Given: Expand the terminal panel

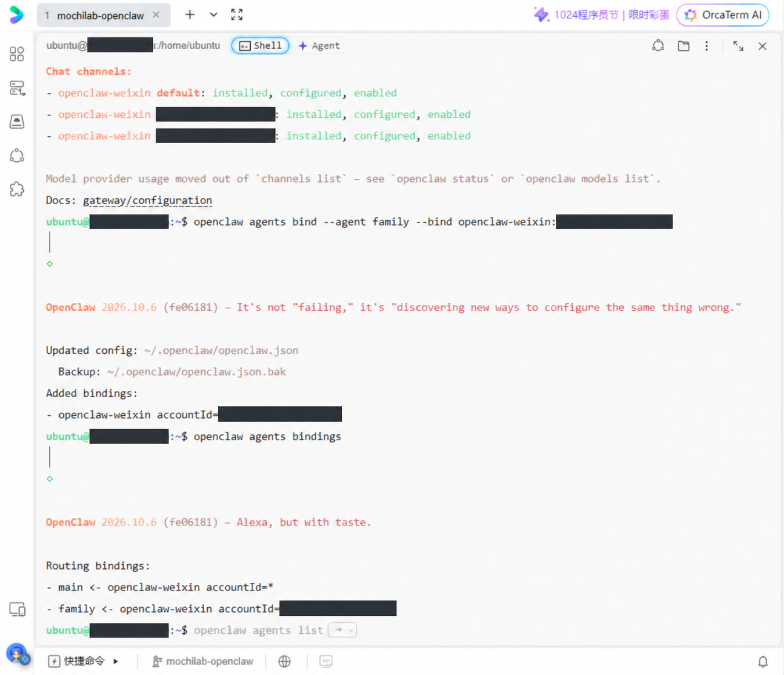Looking at the screenshot, I should click(x=738, y=46).
